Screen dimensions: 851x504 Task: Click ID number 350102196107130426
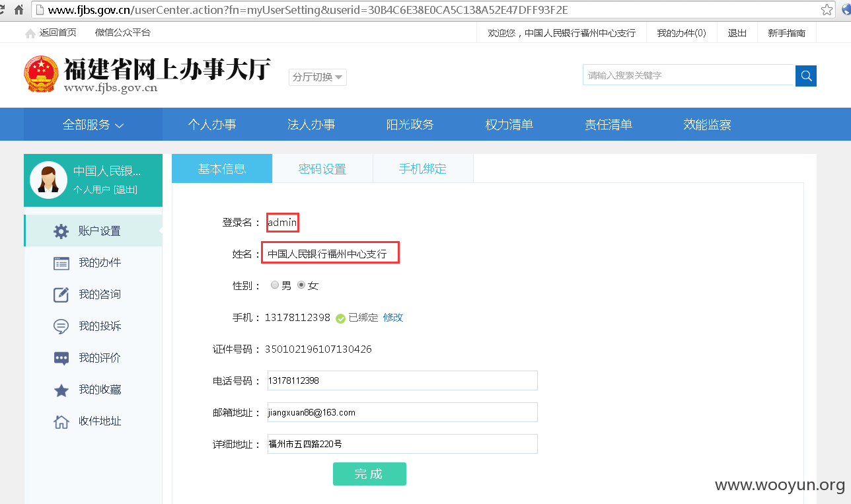pyautogui.click(x=318, y=349)
